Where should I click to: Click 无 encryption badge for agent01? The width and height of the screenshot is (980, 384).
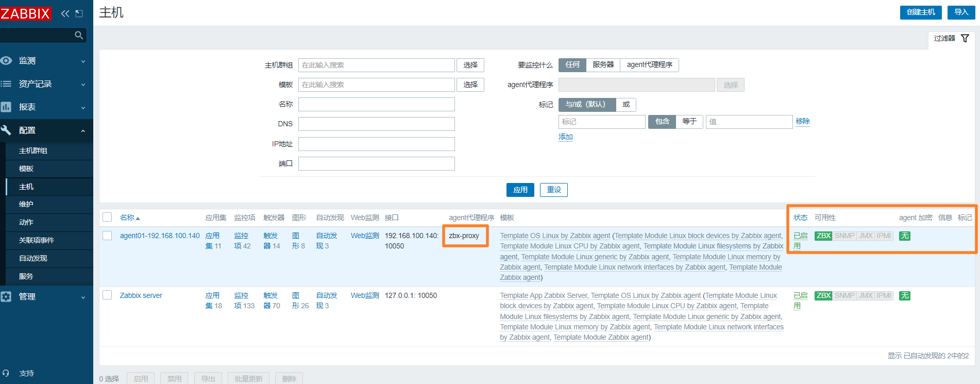click(x=905, y=236)
